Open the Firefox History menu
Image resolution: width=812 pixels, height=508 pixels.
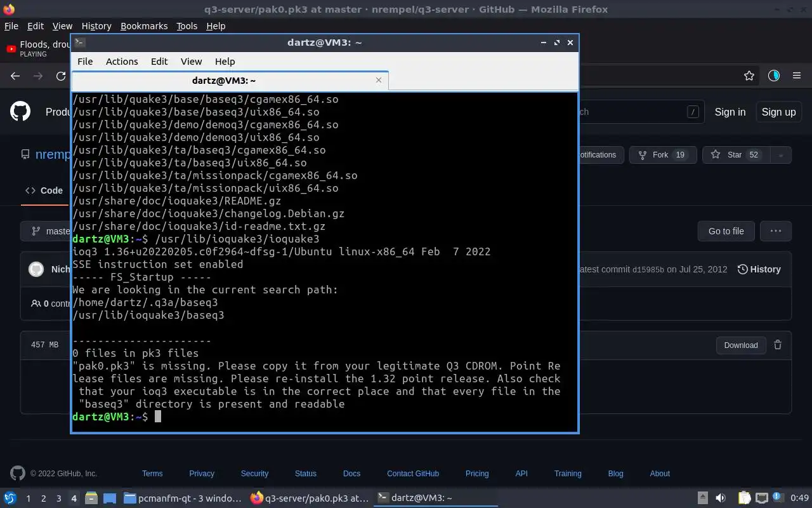pyautogui.click(x=96, y=26)
